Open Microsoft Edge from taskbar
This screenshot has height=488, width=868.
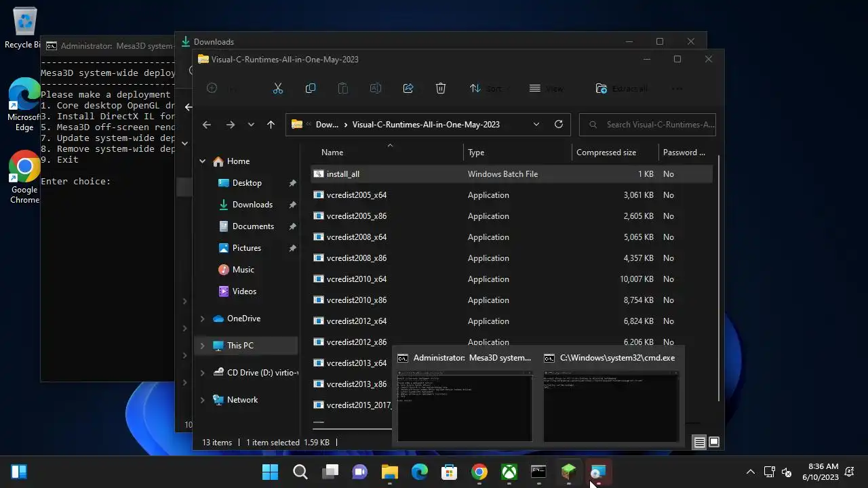click(x=420, y=472)
